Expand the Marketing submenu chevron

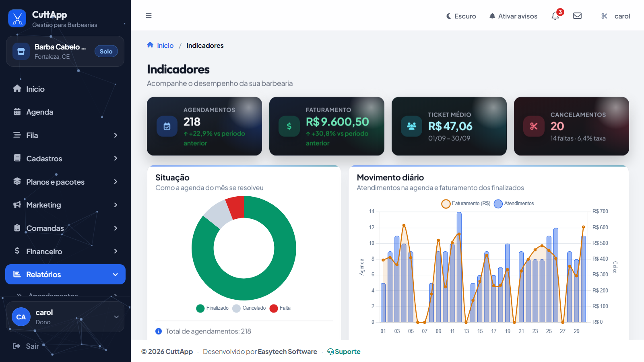coord(116,205)
